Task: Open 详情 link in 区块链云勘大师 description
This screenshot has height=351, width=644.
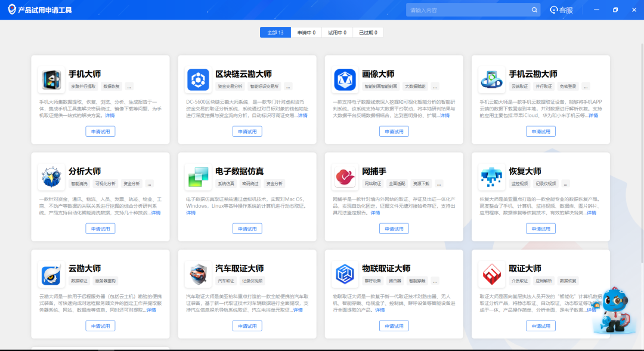Action: (x=303, y=115)
